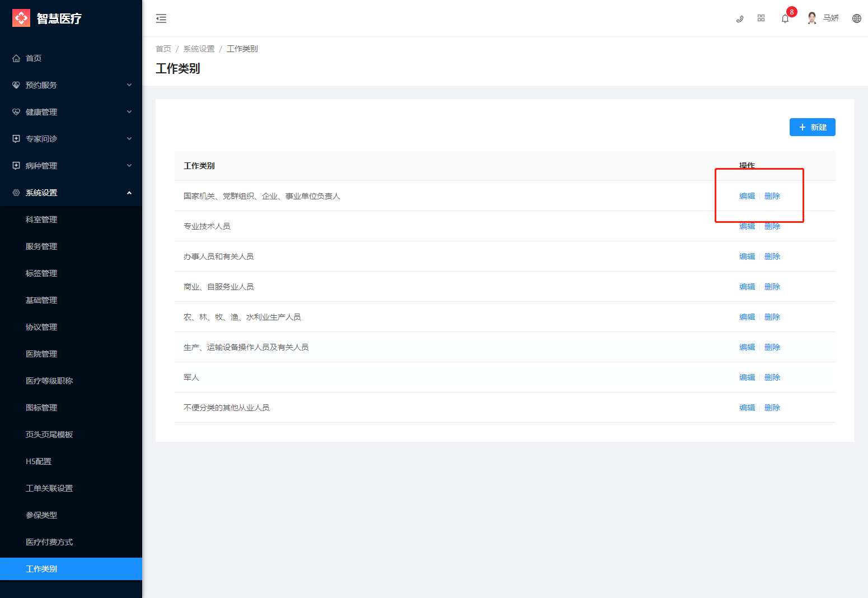Image resolution: width=868 pixels, height=598 pixels.
Task: Edit the 生产、运输设备操作人员 row
Action: [x=747, y=347]
